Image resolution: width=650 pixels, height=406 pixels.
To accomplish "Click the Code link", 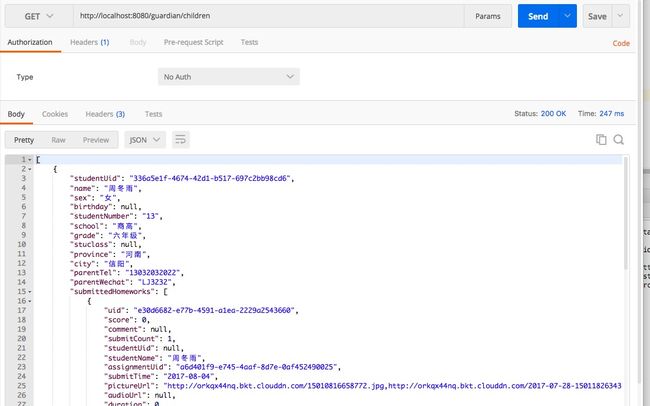I will click(x=621, y=43).
